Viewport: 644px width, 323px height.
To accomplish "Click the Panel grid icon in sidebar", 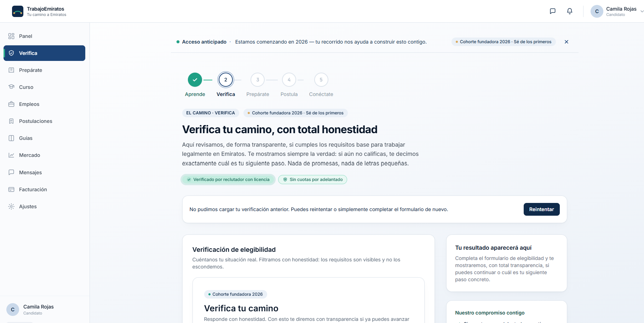I will click(11, 36).
